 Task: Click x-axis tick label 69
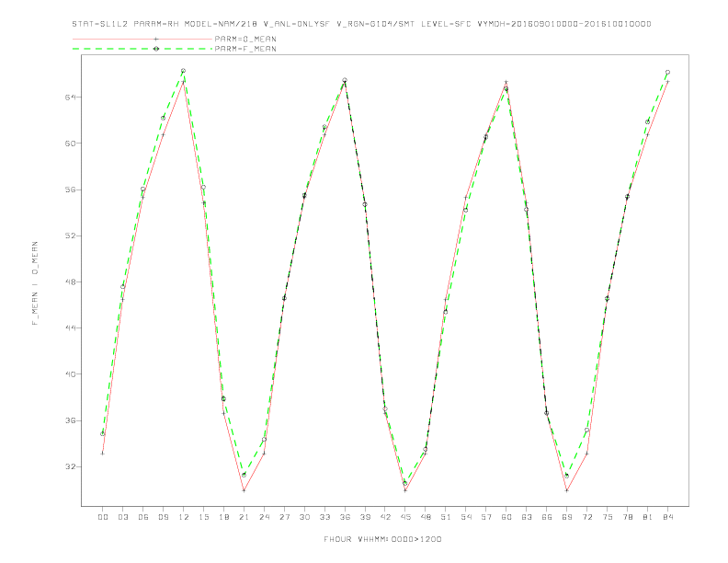tap(567, 517)
